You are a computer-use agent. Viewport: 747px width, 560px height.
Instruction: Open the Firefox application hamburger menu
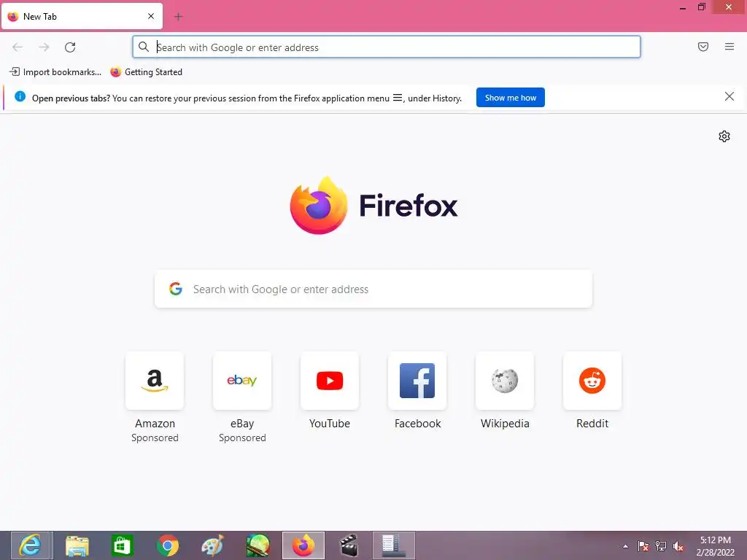click(x=729, y=47)
